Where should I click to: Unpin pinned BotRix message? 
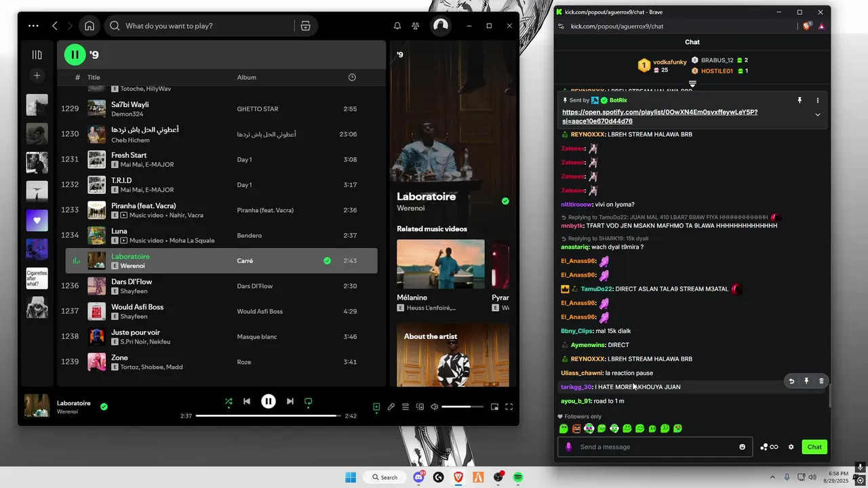point(800,100)
